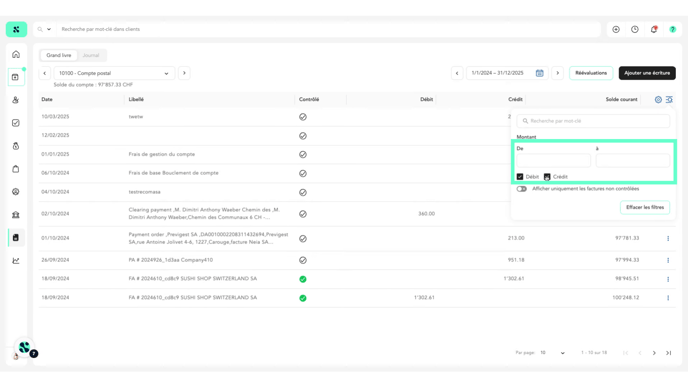The image size is (688, 387).
Task: Open the accounting ledger sidebar icon
Action: pos(16,237)
